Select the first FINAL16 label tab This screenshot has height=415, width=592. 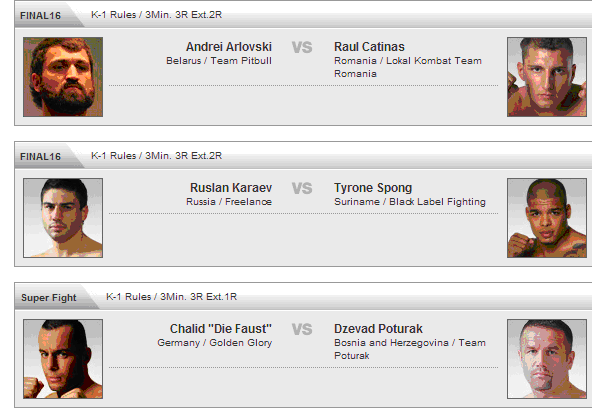coord(40,15)
